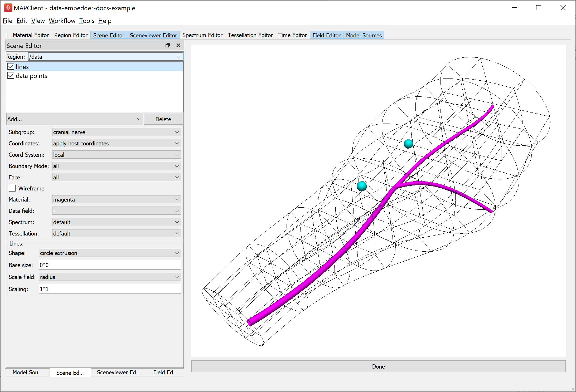The height and width of the screenshot is (392, 576).
Task: Minimize the MAPClient window
Action: 515,8
